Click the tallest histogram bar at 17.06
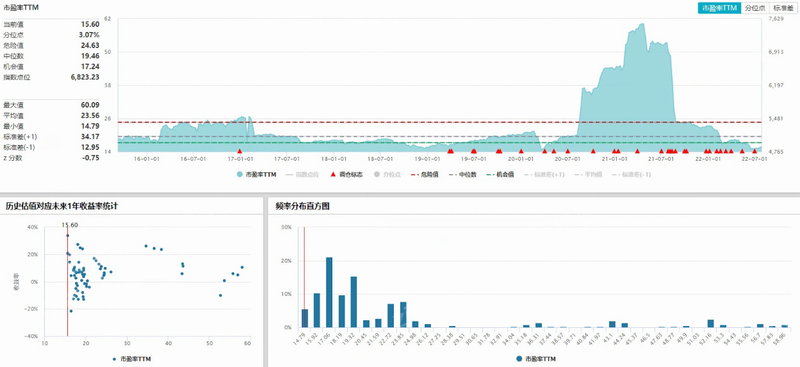This screenshot has width=800, height=367. [329, 292]
